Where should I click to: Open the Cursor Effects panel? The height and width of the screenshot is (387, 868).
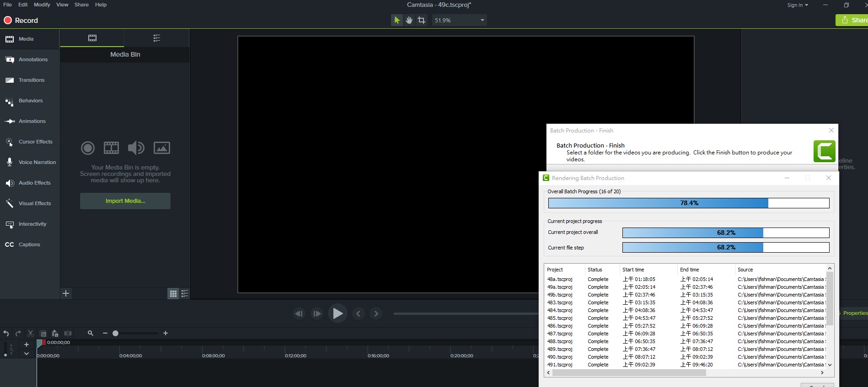click(30, 142)
